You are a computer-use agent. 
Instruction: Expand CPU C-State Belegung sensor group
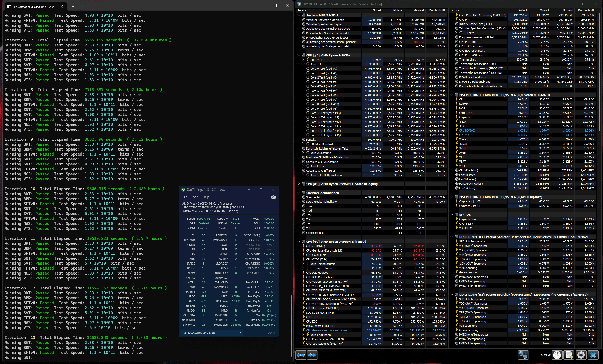pyautogui.click(x=299, y=184)
